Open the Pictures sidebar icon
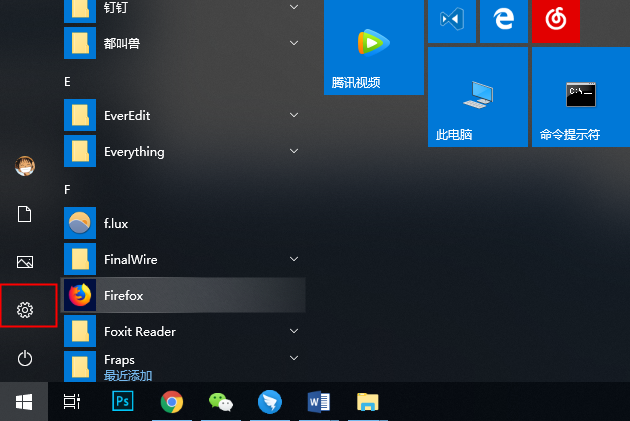630x421 pixels. [x=25, y=262]
